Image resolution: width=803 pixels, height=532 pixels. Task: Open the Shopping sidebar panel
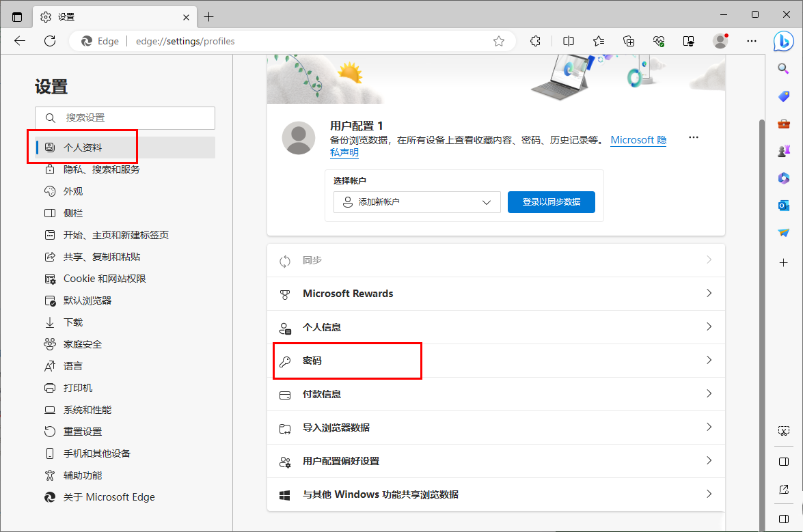tap(783, 96)
